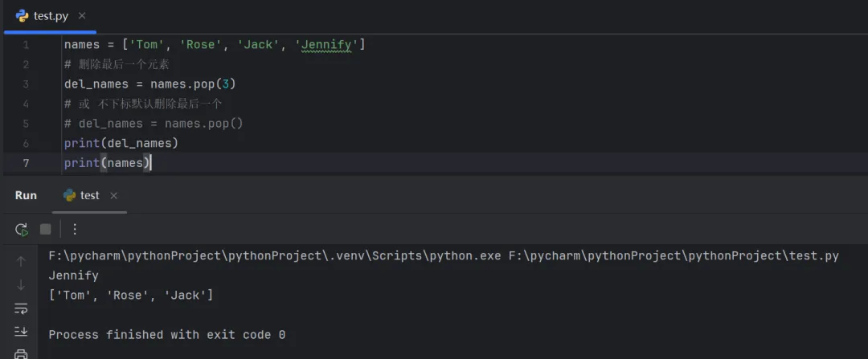Click the Python icon on Run test tab
Viewport: 868px width, 359px height.
pyautogui.click(x=69, y=195)
